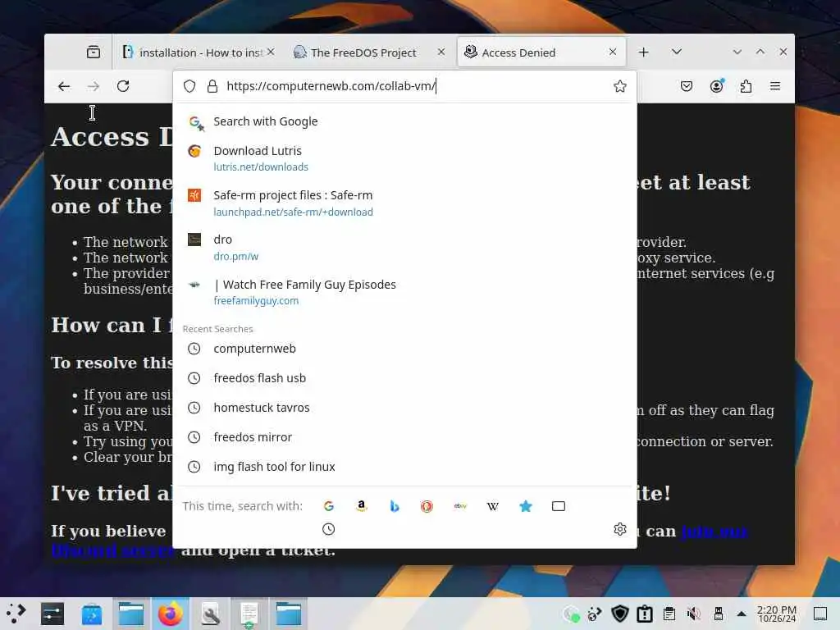840x630 pixels.
Task: Open the KDE application launcher
Action: [16, 614]
